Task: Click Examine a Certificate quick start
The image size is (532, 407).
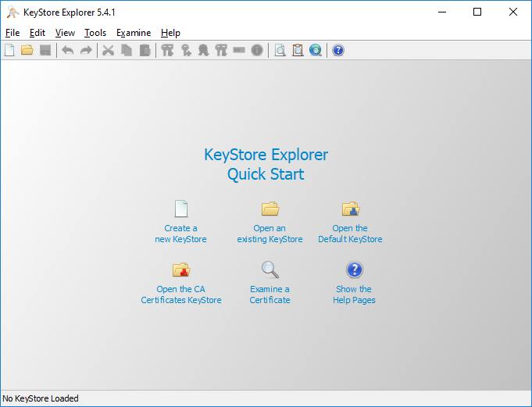Action: point(270,283)
